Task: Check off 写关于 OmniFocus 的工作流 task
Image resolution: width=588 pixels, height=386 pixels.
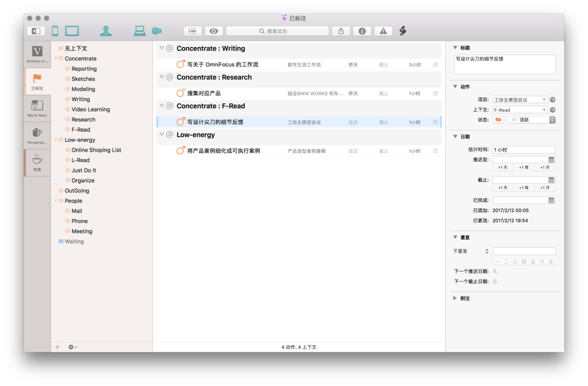Action: (x=181, y=65)
